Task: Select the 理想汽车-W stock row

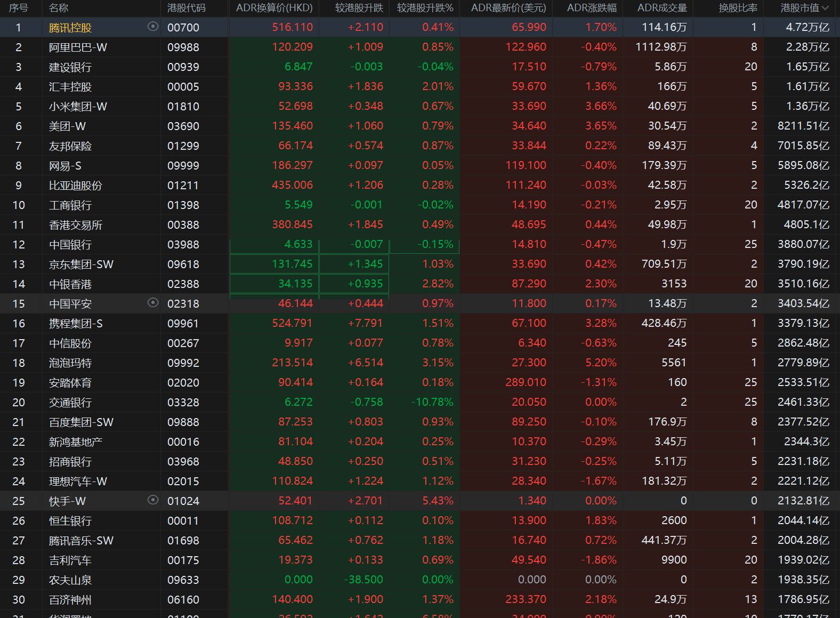Action: pyautogui.click(x=420, y=481)
